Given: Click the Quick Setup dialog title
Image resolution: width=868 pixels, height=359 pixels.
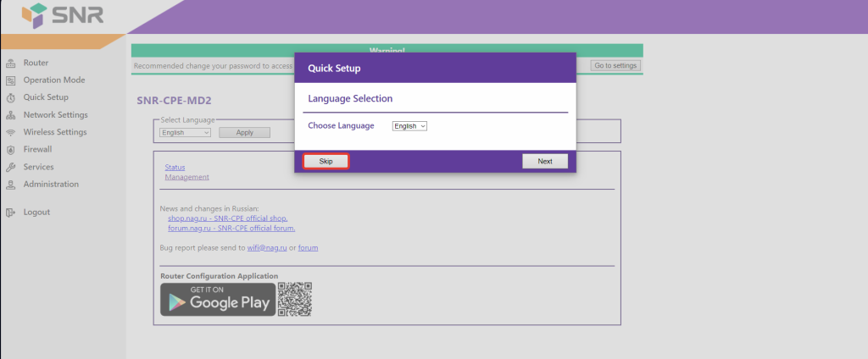Looking at the screenshot, I should click(x=334, y=69).
